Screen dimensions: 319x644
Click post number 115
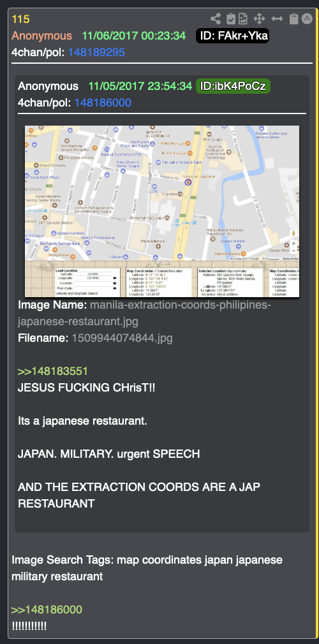20,19
